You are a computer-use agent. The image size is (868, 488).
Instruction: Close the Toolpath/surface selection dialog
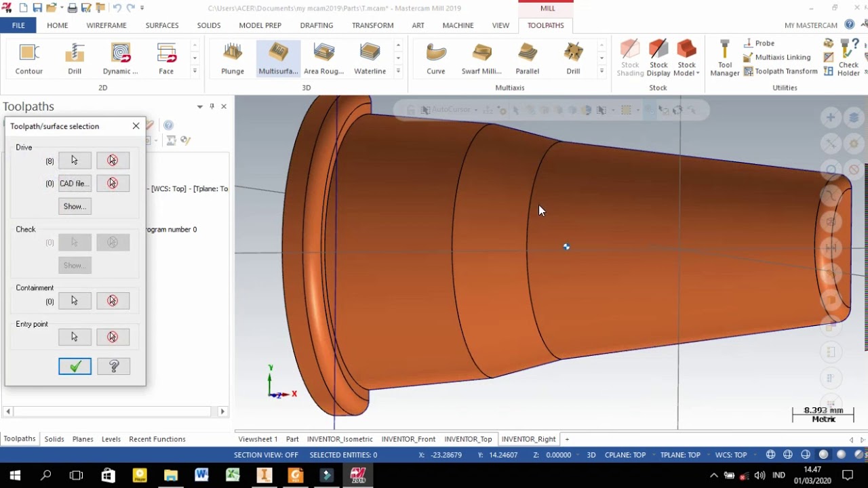(x=136, y=126)
